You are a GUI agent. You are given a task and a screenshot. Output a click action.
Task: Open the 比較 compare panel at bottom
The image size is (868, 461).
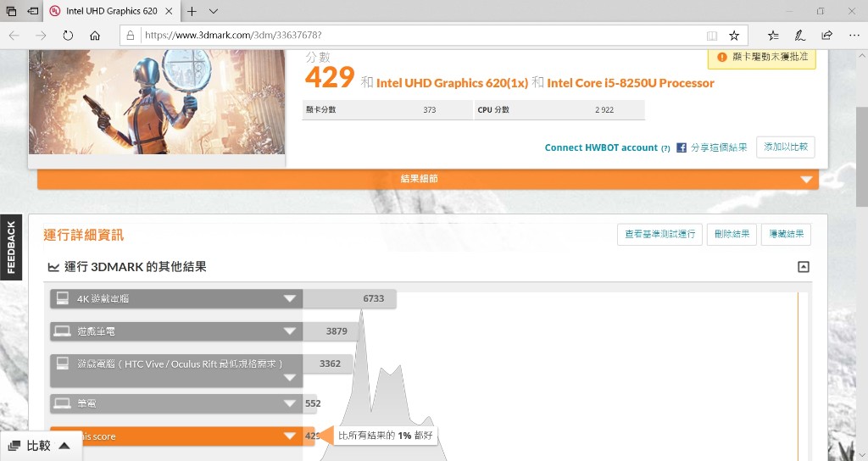pos(39,446)
